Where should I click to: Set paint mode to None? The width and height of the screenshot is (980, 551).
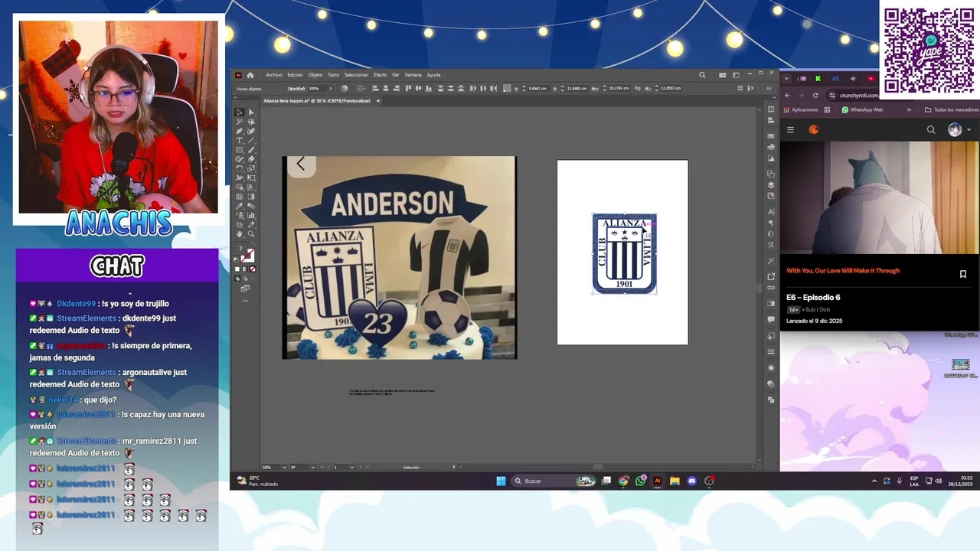pos(253,269)
